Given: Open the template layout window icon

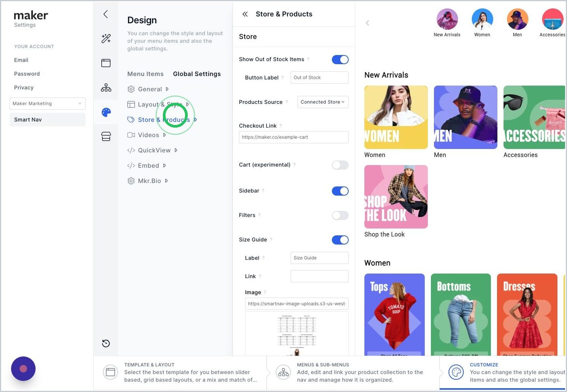Looking at the screenshot, I should pos(106,63).
